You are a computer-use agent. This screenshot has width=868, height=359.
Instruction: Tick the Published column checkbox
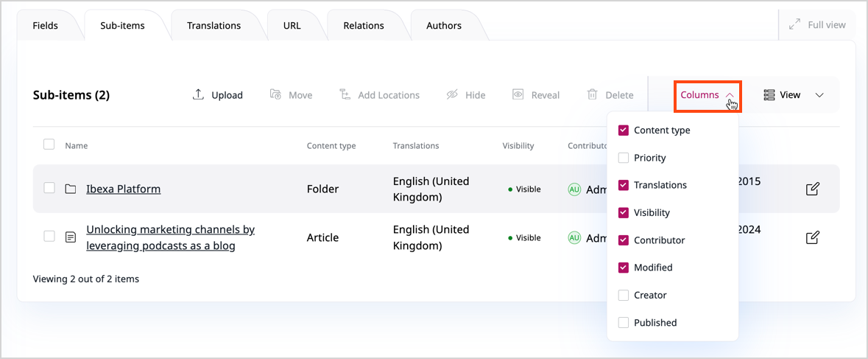624,322
